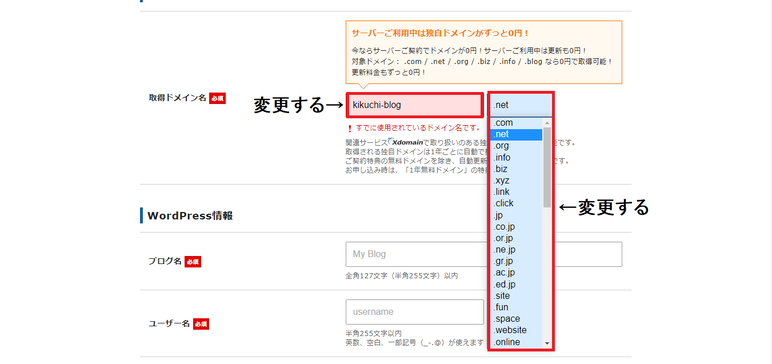Screen dimensions: 772x364
Task: Choose .website from the list
Action: (x=516, y=330)
